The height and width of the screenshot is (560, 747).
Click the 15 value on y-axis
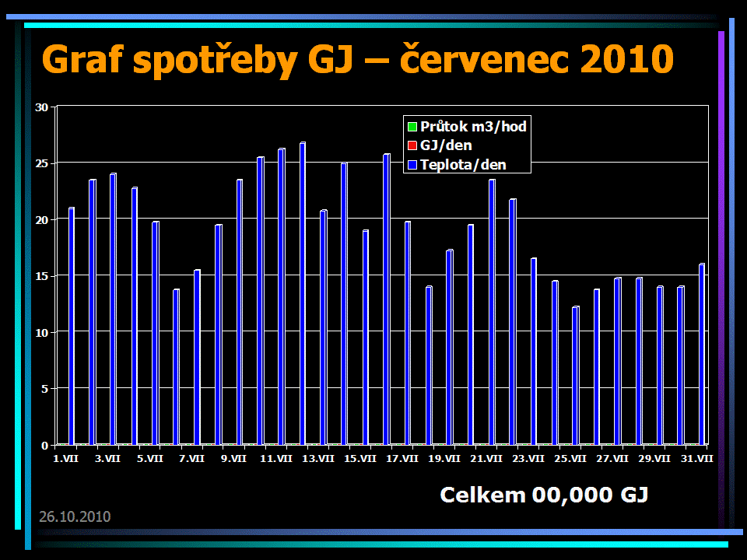42,276
